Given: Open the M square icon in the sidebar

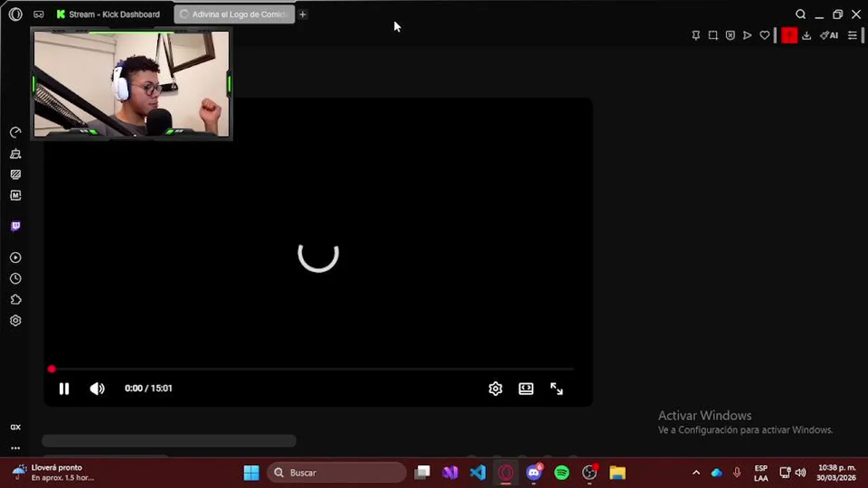Looking at the screenshot, I should 16,195.
